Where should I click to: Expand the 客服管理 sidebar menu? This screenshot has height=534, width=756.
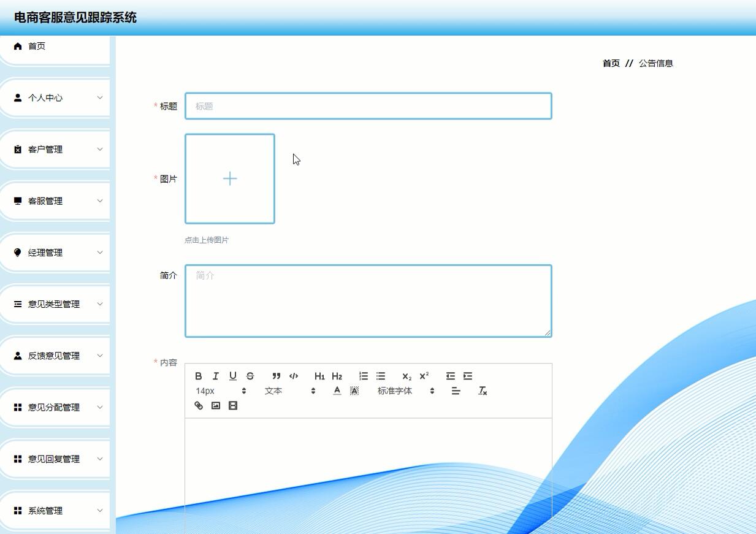click(55, 200)
